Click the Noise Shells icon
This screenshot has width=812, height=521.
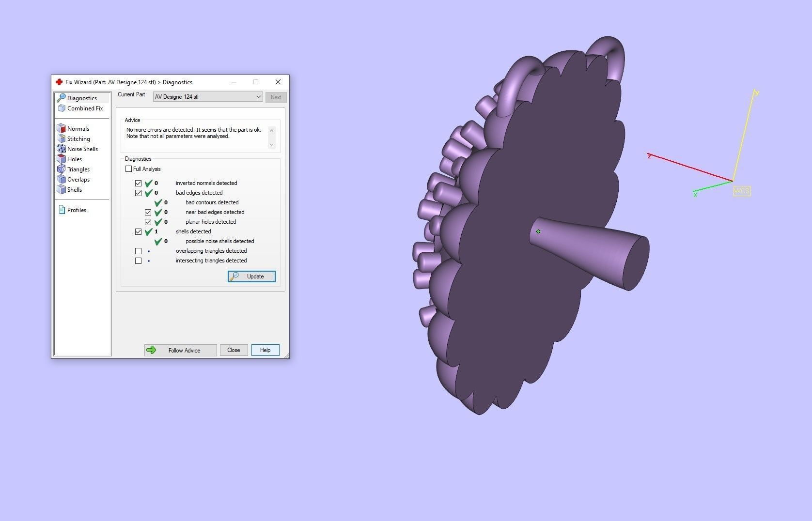pyautogui.click(x=61, y=149)
